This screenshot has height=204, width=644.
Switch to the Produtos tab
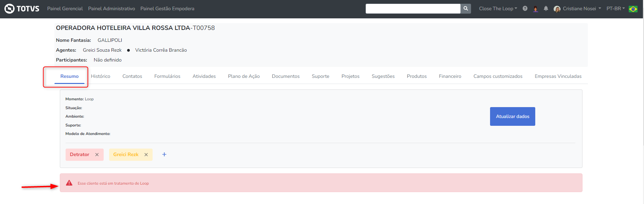[x=417, y=76]
